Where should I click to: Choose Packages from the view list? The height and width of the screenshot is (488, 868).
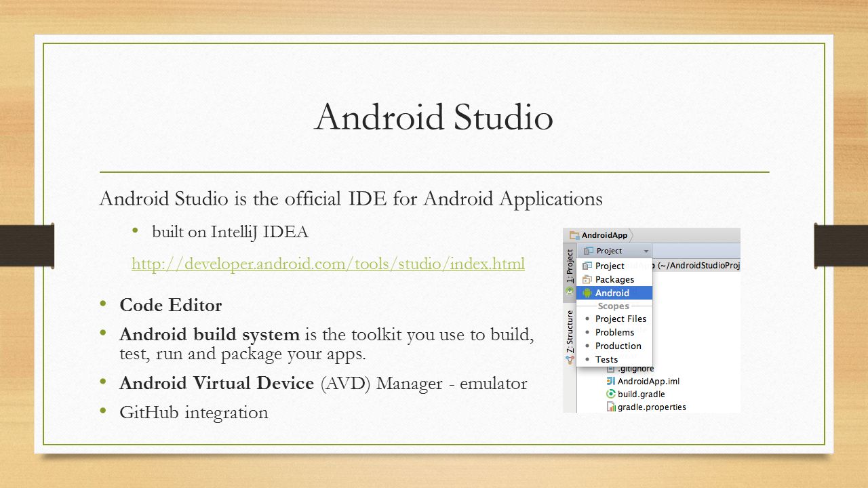point(614,279)
